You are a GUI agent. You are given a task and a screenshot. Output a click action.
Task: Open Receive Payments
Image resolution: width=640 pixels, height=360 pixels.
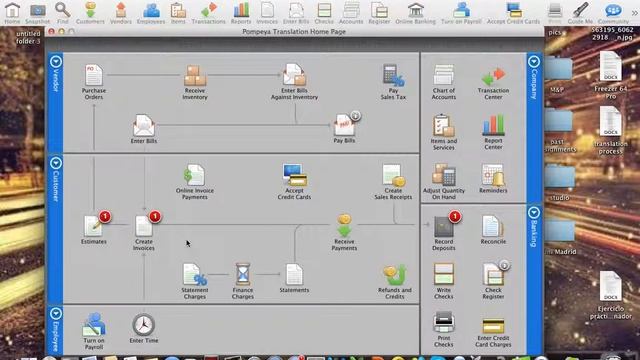tap(344, 233)
